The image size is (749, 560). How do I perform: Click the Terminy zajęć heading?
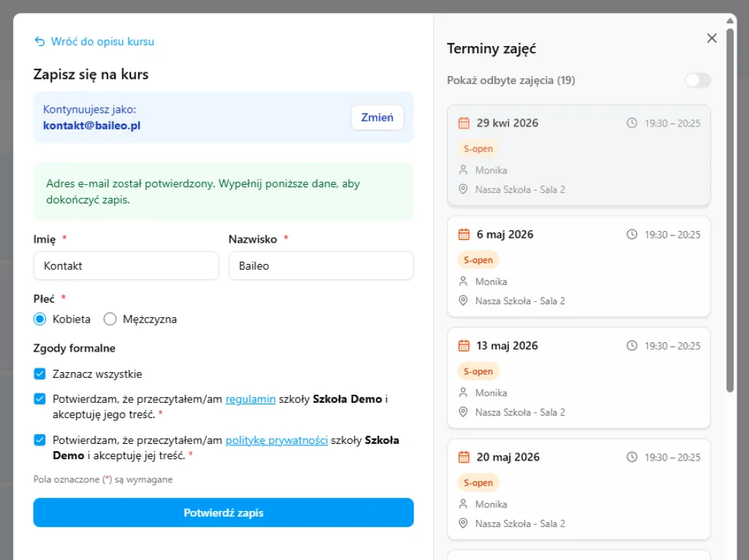(x=492, y=49)
